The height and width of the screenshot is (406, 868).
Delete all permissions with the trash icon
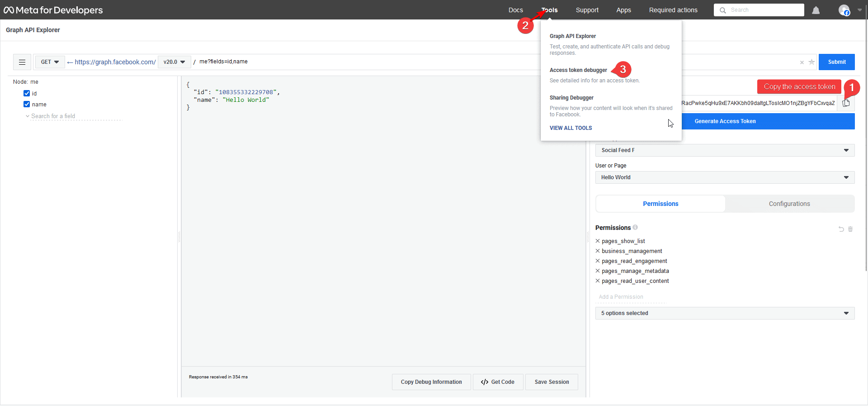[850, 229]
